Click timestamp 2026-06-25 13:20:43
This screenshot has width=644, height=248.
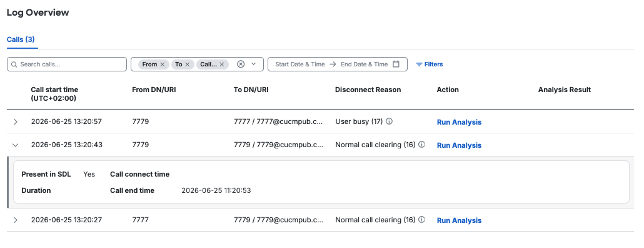pyautogui.click(x=66, y=145)
